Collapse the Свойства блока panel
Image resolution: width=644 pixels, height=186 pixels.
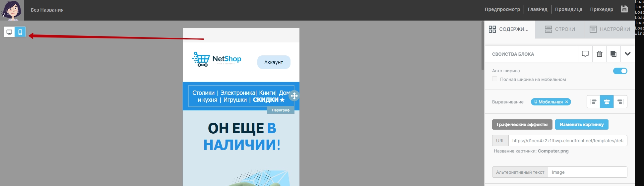point(627,54)
